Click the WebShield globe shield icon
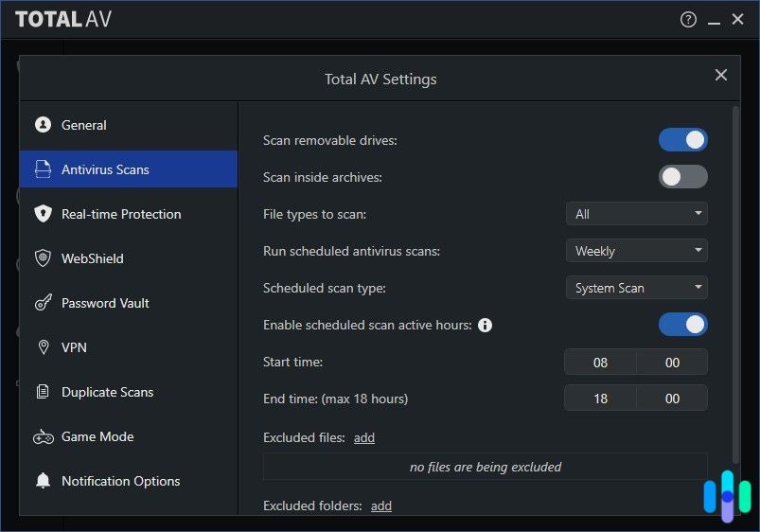Viewport: 760px width, 532px height. [x=43, y=258]
